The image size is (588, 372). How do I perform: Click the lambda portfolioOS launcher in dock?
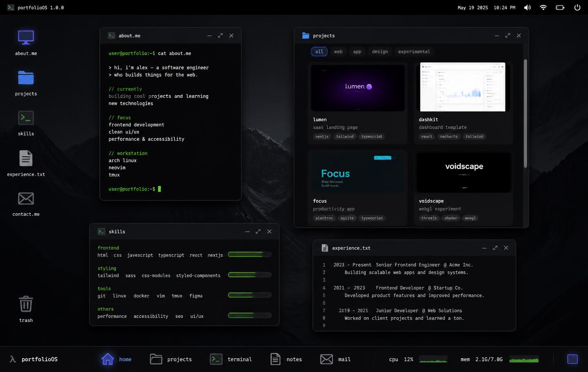click(33, 359)
